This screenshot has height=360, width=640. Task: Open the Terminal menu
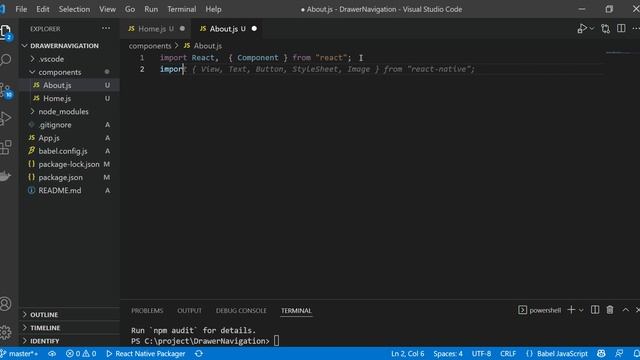pos(182,9)
